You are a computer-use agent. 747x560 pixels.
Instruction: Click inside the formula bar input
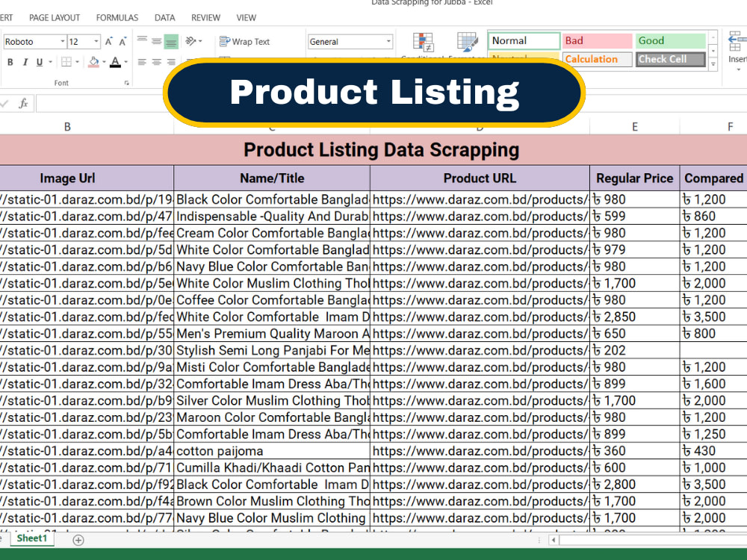[100, 103]
